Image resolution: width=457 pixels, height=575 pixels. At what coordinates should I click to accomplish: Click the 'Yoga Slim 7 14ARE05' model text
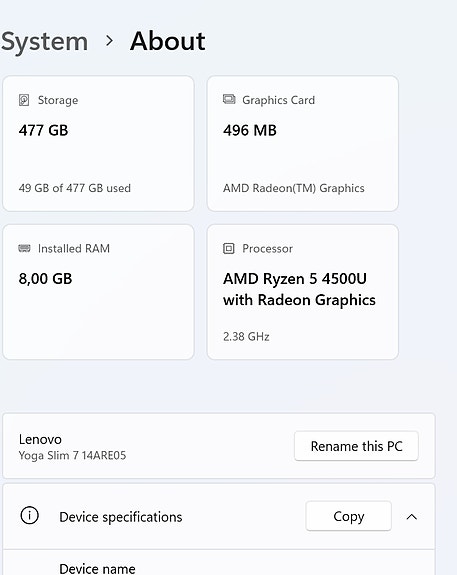72,455
